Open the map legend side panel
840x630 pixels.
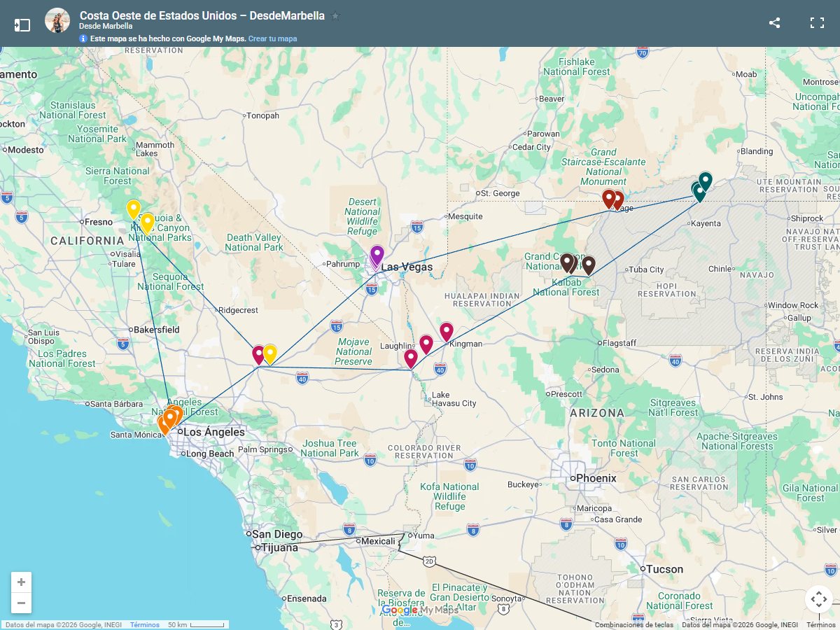click(x=22, y=25)
